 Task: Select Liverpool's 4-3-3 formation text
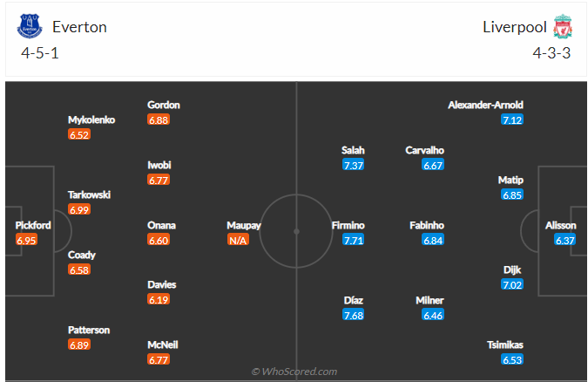(551, 52)
